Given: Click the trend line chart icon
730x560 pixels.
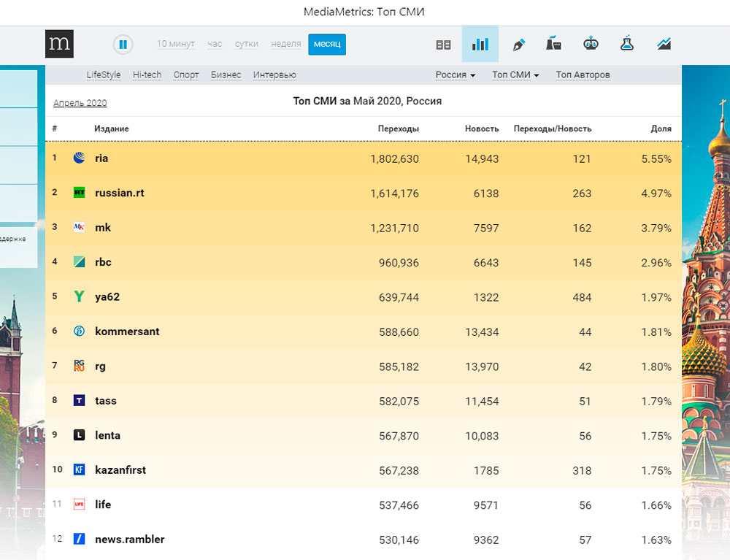Looking at the screenshot, I should (664, 44).
